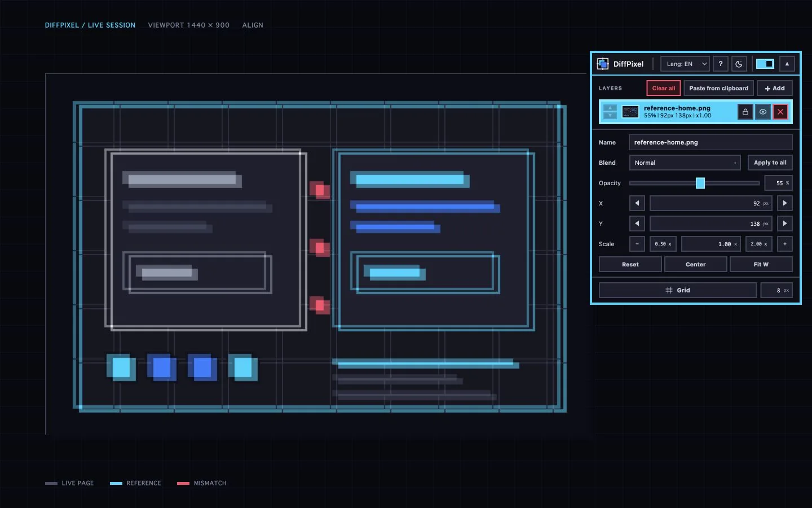Click the scale field showing 1.00

[x=711, y=244]
